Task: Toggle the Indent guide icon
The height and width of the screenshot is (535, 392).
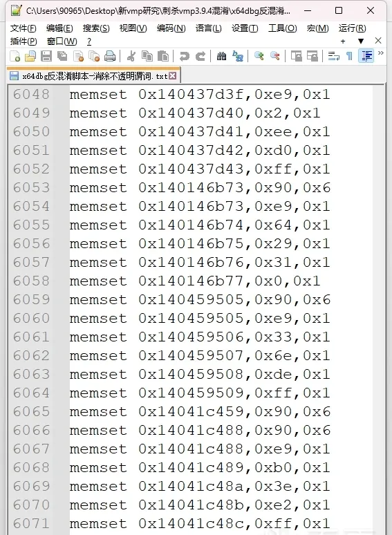Action: pyautogui.click(x=366, y=56)
